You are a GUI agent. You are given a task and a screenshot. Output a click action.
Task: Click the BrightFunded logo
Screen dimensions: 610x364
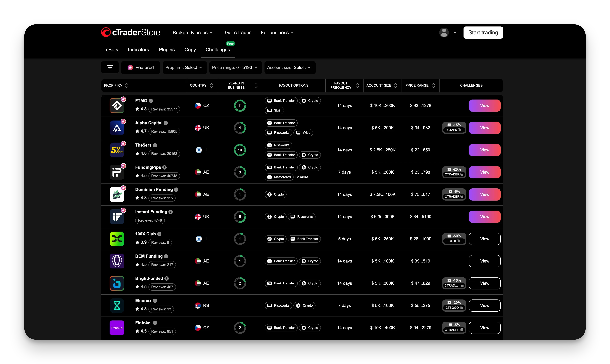pyautogui.click(x=117, y=283)
